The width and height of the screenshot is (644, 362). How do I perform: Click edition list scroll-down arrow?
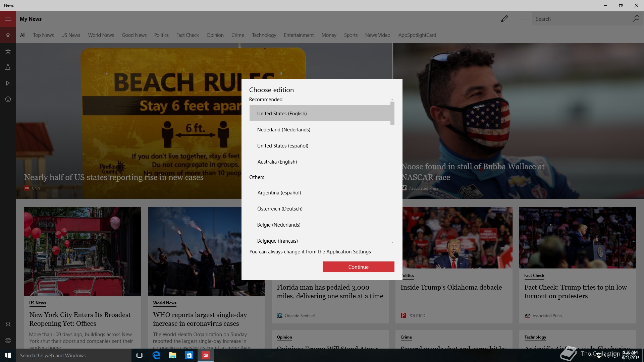coord(392,242)
